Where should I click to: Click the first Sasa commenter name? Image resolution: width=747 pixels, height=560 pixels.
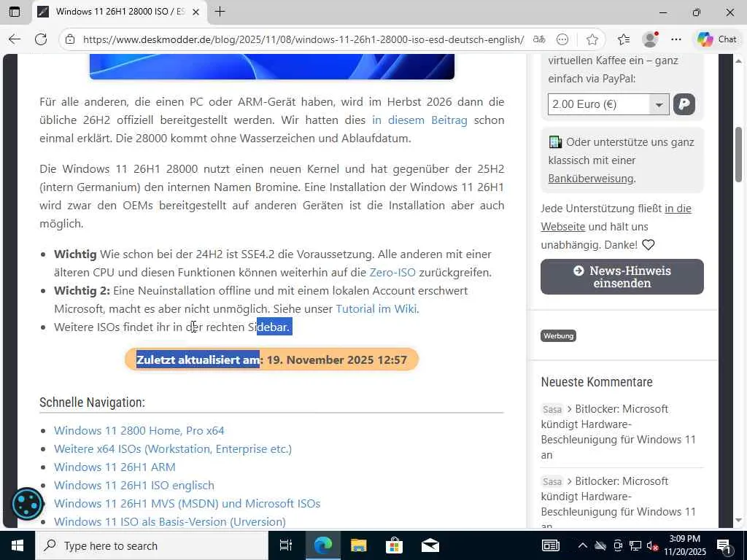tap(552, 409)
